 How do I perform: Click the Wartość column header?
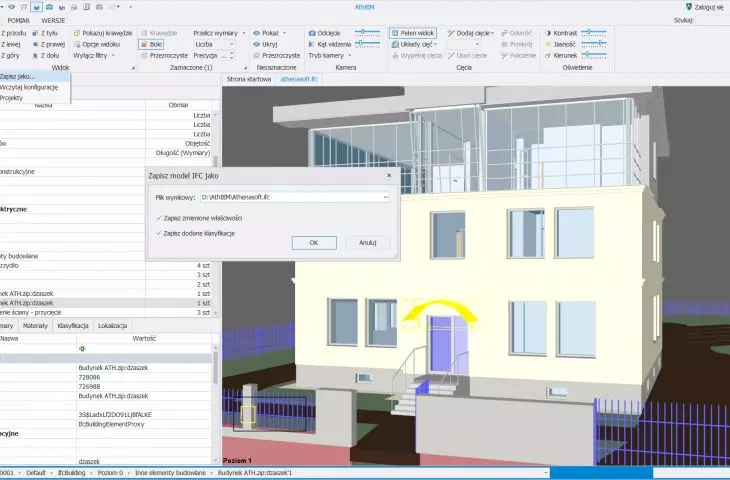pyautogui.click(x=144, y=338)
